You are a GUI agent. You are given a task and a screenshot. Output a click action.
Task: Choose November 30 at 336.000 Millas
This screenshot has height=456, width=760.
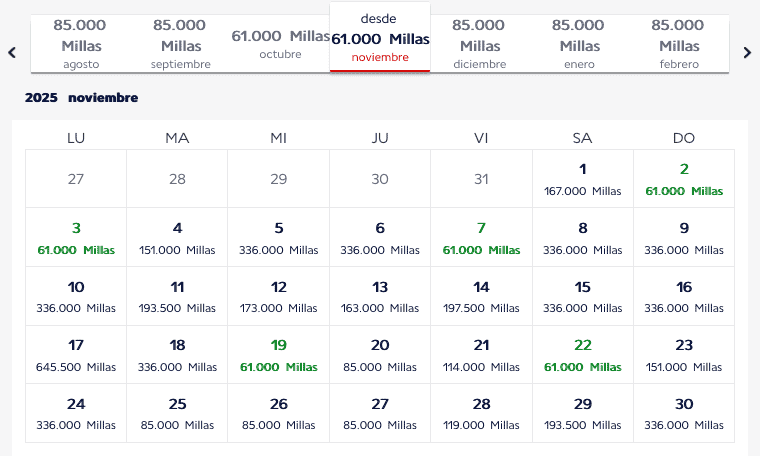[684, 413]
